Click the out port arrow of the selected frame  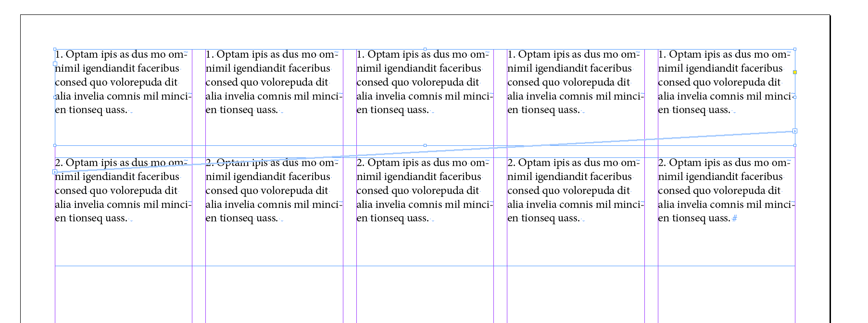coord(795,131)
